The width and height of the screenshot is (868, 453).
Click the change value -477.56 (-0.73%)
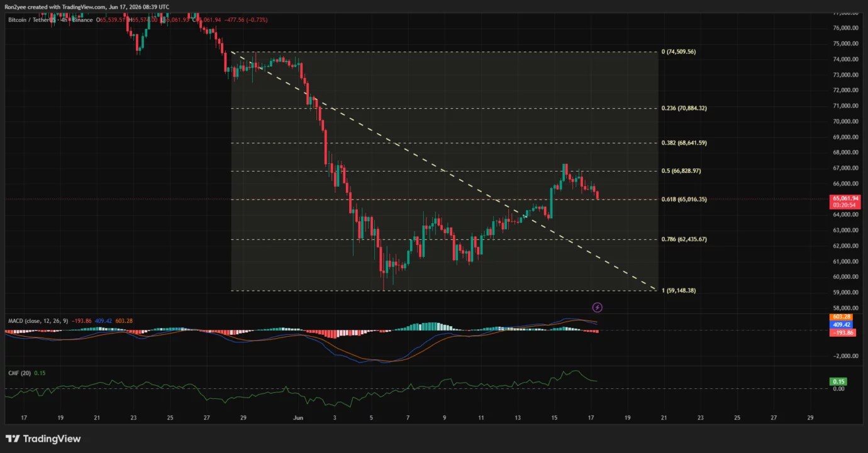(x=245, y=20)
